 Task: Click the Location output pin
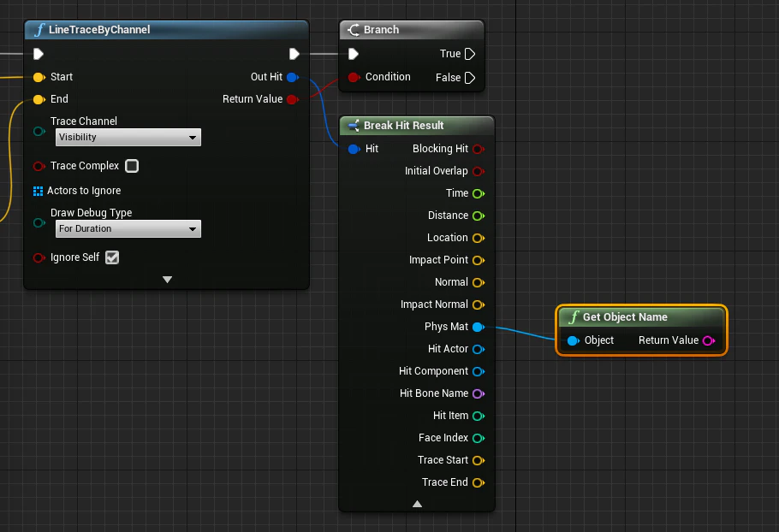click(x=479, y=238)
